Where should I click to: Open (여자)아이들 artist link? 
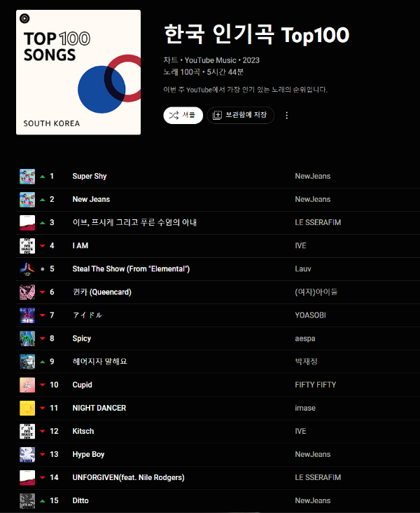pyautogui.click(x=316, y=292)
